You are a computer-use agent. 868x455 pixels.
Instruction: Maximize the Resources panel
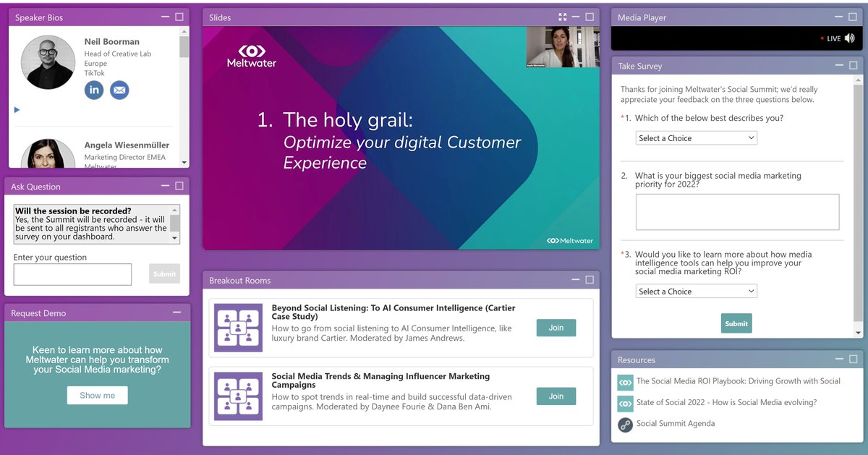pyautogui.click(x=853, y=359)
